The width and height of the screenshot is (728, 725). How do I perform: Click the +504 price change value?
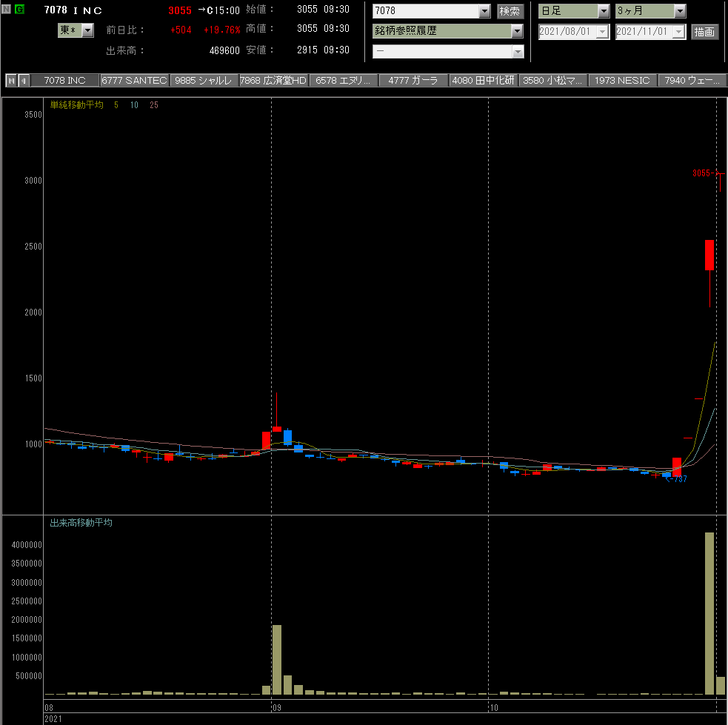[x=181, y=30]
